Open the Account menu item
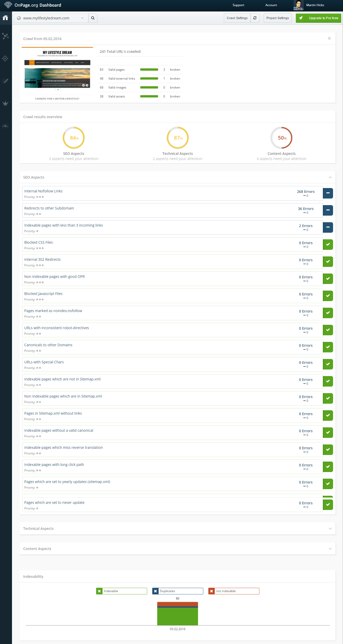Viewport: 343px width, 644px height. pyautogui.click(x=271, y=5)
